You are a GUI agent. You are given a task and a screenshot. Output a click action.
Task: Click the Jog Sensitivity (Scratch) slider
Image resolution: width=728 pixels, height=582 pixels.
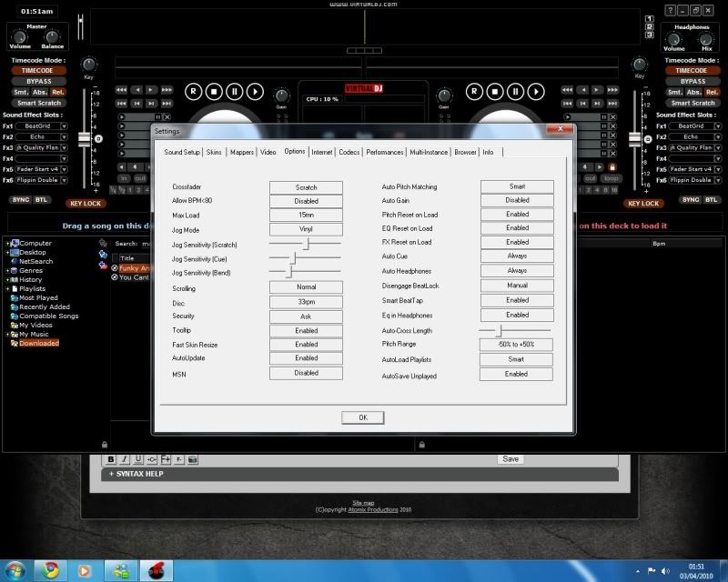coord(305,243)
